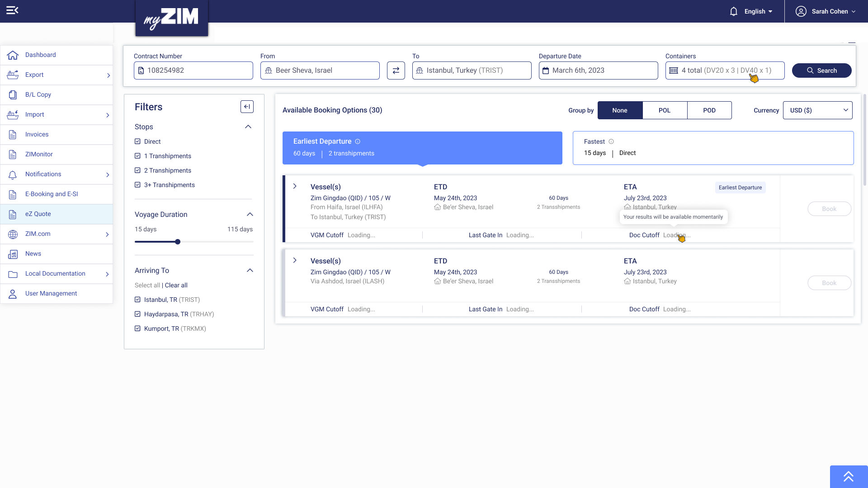The height and width of the screenshot is (488, 868).
Task: Open the Dashboard home icon in sidebar
Action: click(13, 55)
